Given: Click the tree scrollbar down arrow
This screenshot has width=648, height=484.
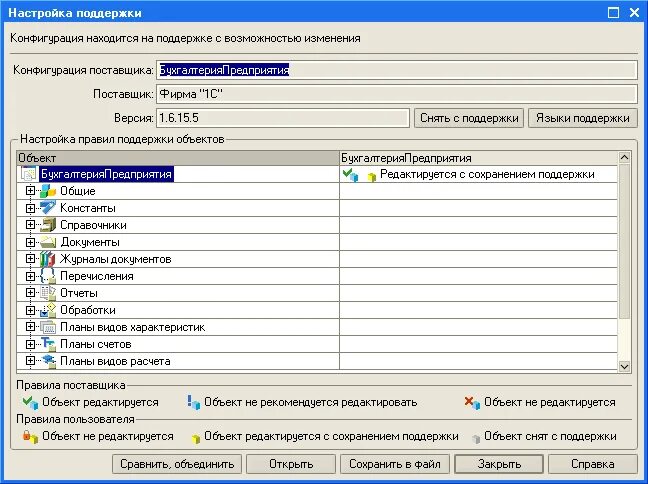Looking at the screenshot, I should 624,366.
